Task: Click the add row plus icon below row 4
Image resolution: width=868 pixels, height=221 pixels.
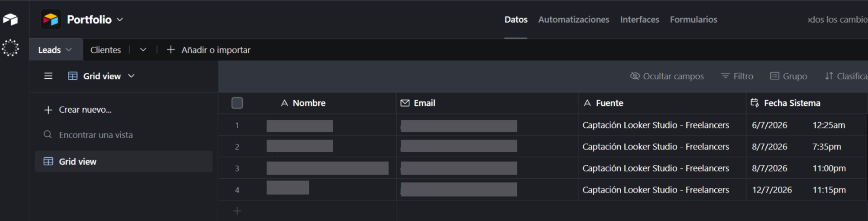Action: (237, 211)
